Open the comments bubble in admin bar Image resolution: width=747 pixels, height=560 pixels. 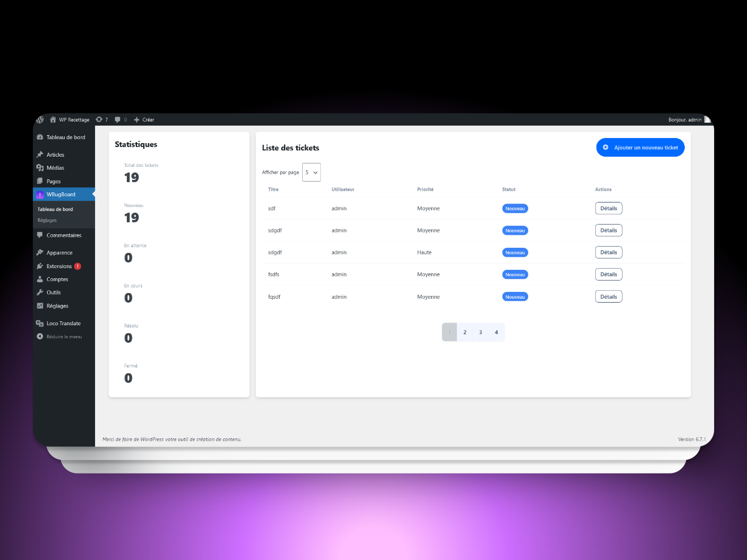click(118, 120)
